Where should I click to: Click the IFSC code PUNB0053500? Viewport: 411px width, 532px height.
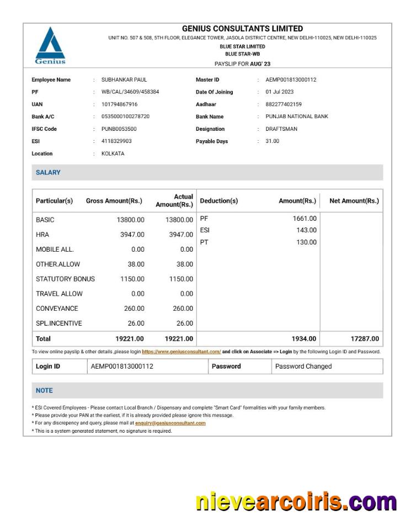[x=119, y=129]
